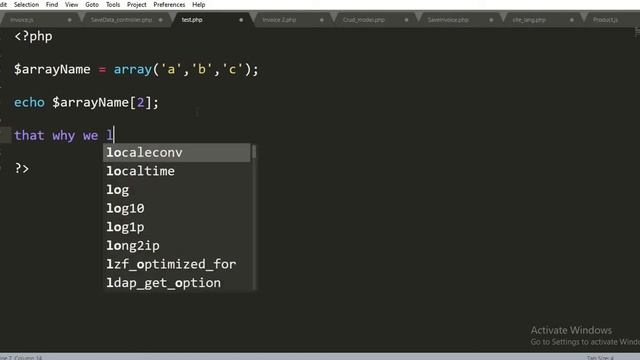The image size is (640, 360).
Task: Choose log1p from autocomplete list
Action: click(177, 227)
